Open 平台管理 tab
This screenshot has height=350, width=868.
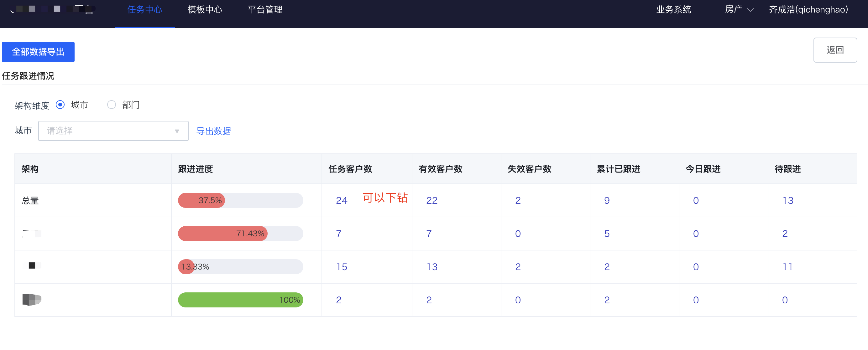coord(265,9)
